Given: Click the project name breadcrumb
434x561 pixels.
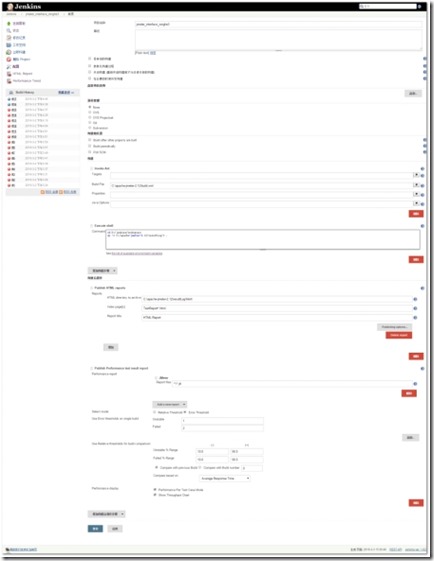Looking at the screenshot, I should click(42, 14).
